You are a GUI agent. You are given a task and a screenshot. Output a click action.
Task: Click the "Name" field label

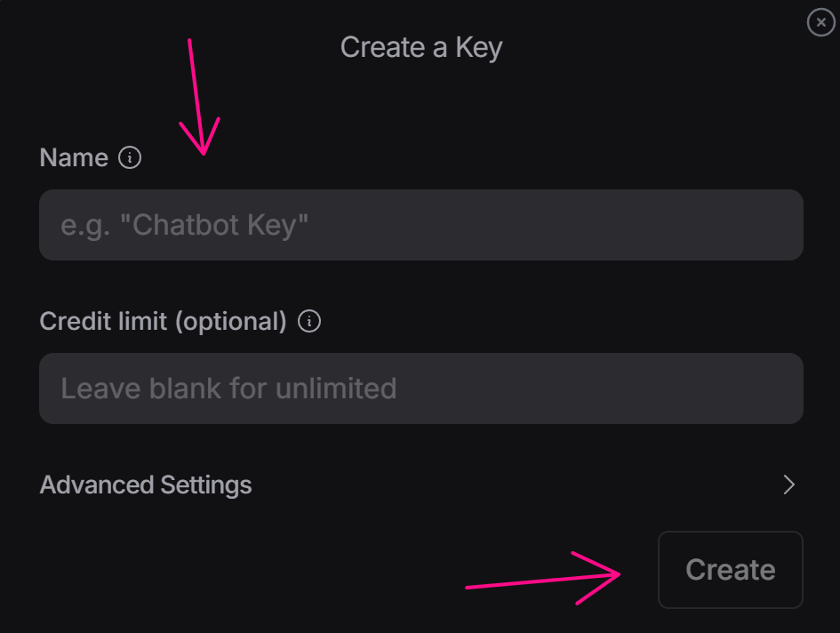tap(74, 158)
